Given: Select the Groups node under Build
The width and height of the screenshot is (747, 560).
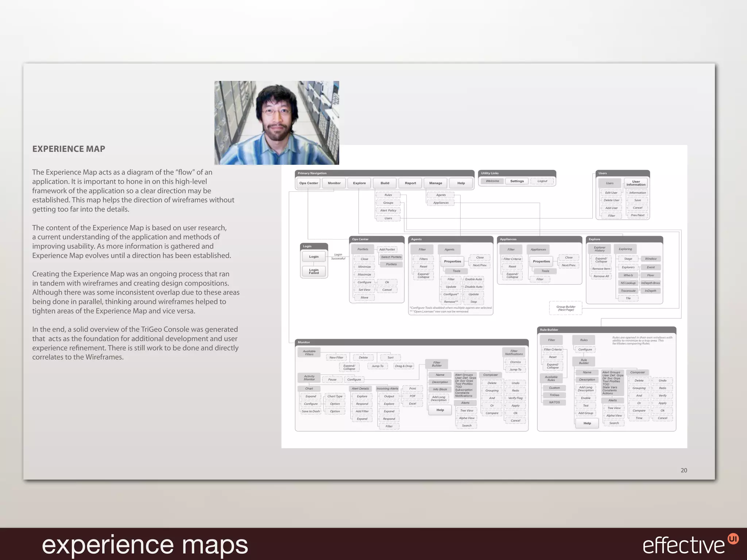Looking at the screenshot, I should click(388, 203).
